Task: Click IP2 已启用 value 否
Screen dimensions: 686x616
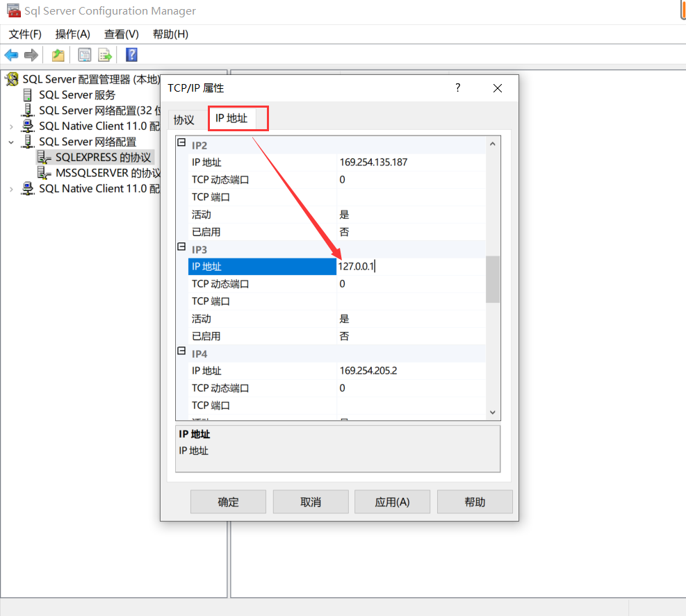Action: 344,232
